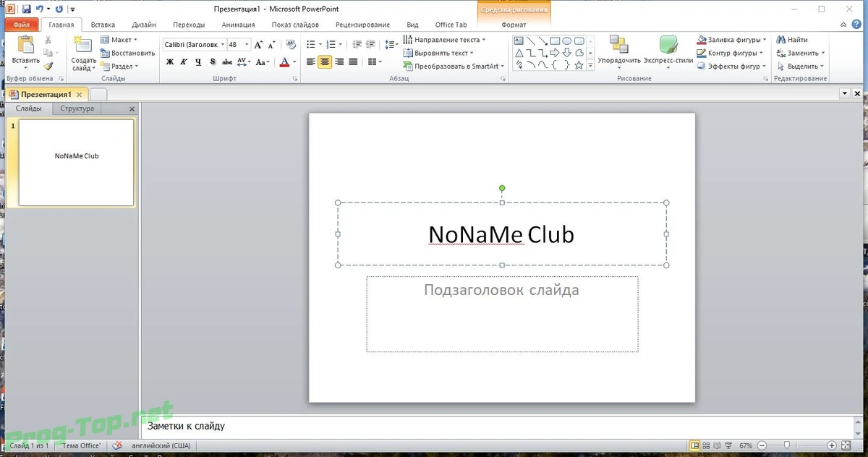Switch to the Вставка ribbon tab
Screen dimensions: 868x457
(x=103, y=25)
